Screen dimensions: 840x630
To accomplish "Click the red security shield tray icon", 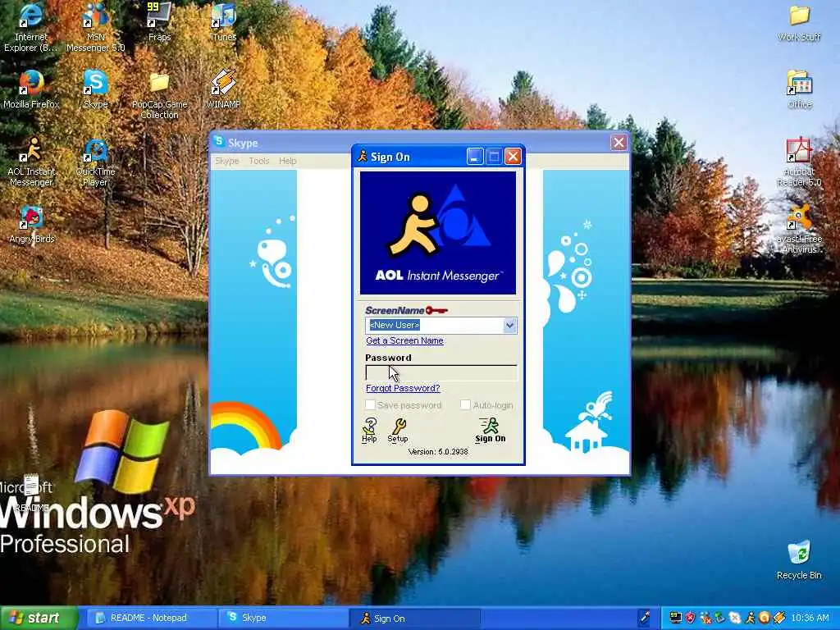I will 690,619.
